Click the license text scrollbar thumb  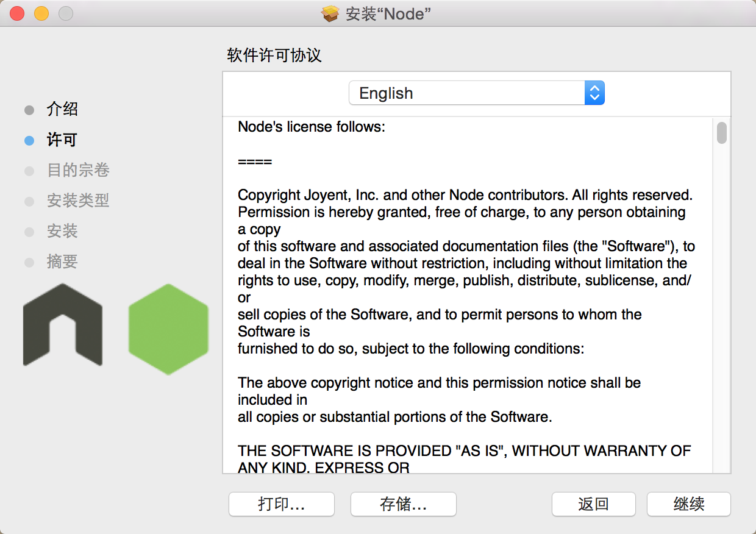click(x=722, y=133)
